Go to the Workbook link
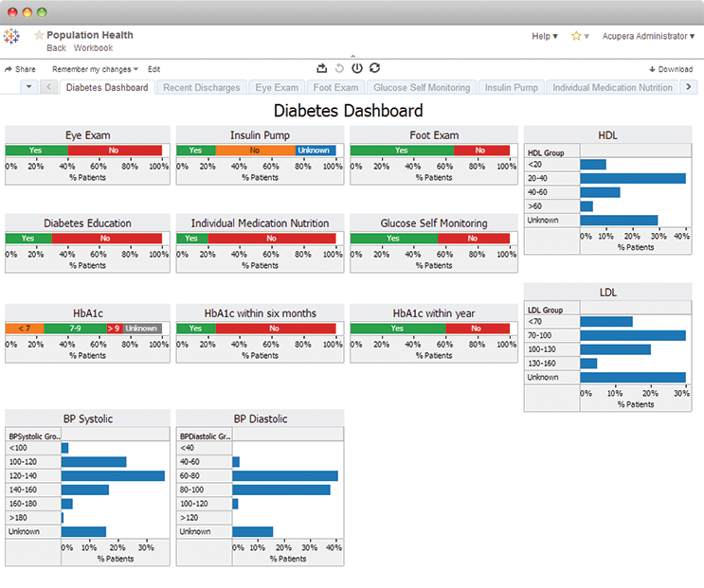The image size is (704, 588). pos(93,48)
